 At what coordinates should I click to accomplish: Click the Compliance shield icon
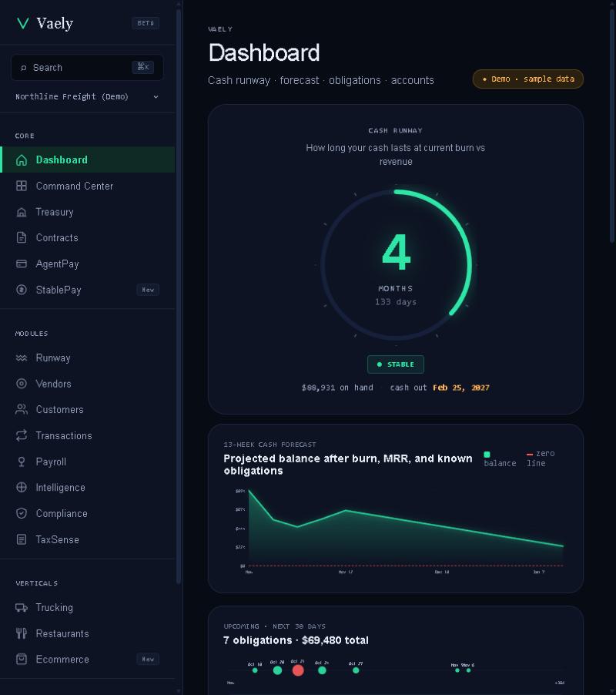22,513
